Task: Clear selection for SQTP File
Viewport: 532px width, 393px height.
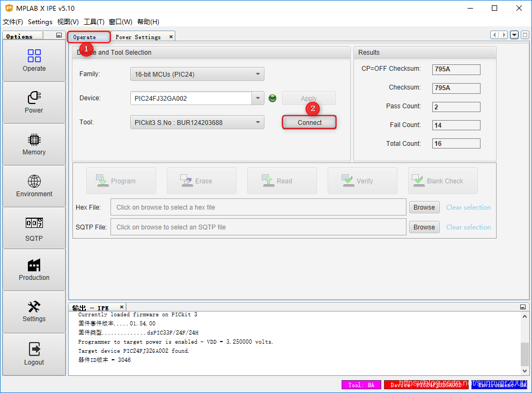Action: coord(468,227)
